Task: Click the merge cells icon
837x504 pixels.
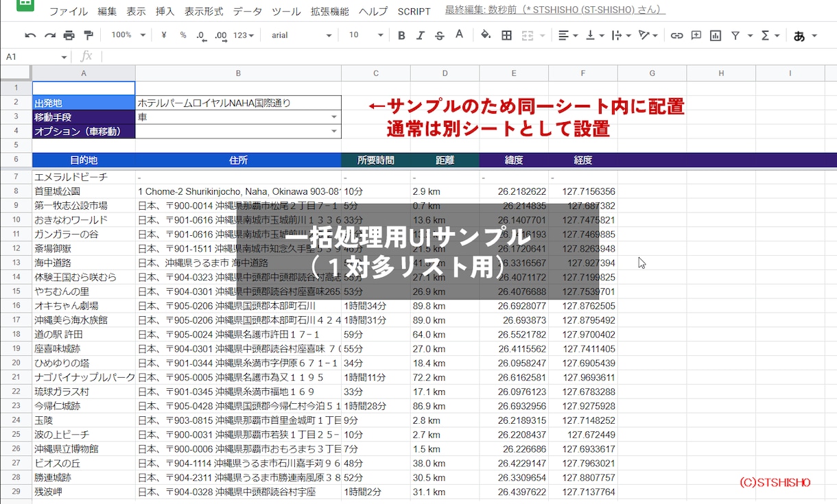Action: pos(527,35)
